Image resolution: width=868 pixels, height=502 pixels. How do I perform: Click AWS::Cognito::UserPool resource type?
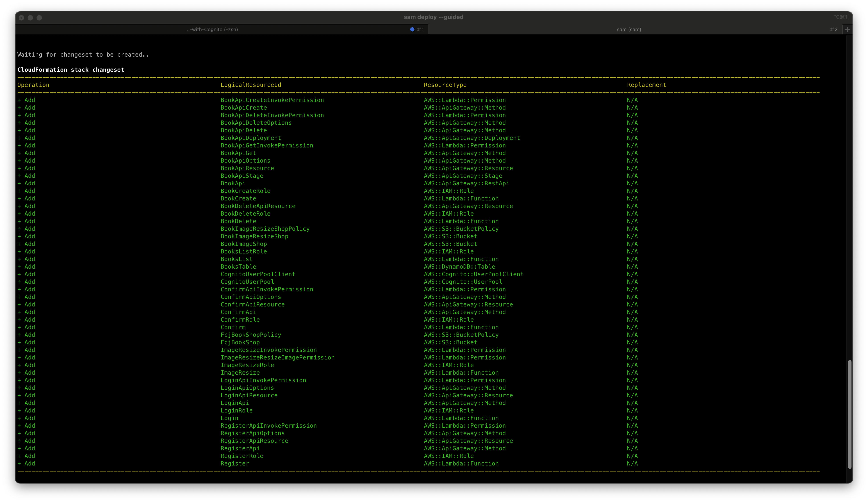coord(463,282)
